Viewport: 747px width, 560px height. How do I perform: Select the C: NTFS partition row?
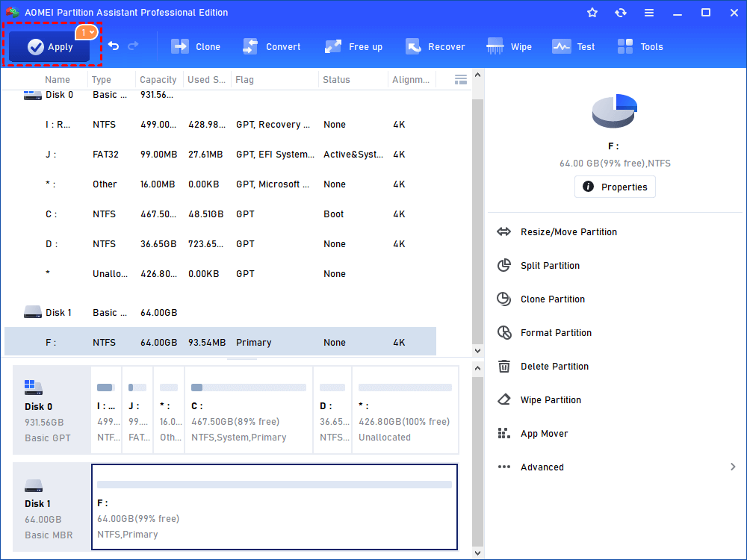[x=220, y=214]
